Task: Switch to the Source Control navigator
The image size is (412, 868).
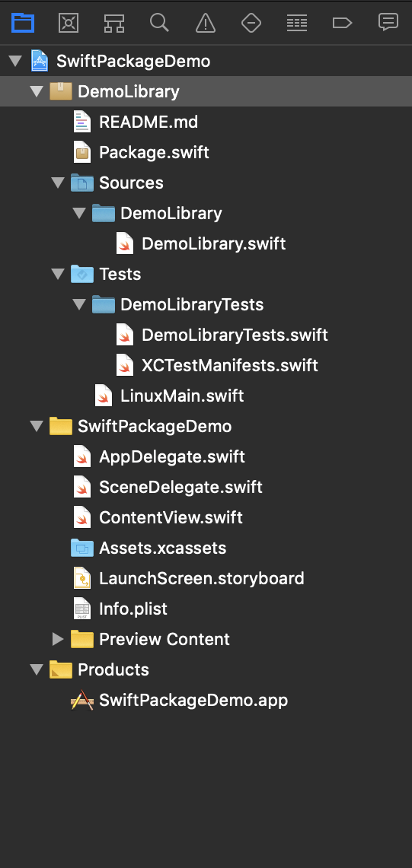Action: click(x=69, y=23)
